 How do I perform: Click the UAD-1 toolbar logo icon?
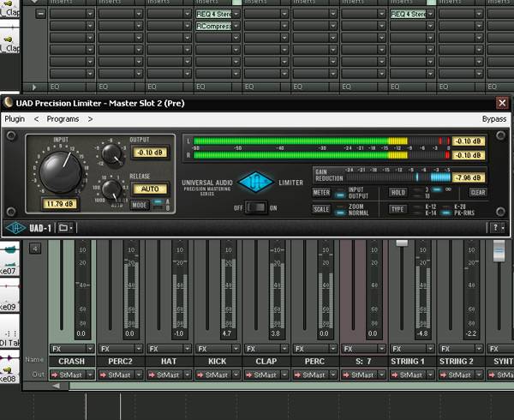(x=15, y=228)
